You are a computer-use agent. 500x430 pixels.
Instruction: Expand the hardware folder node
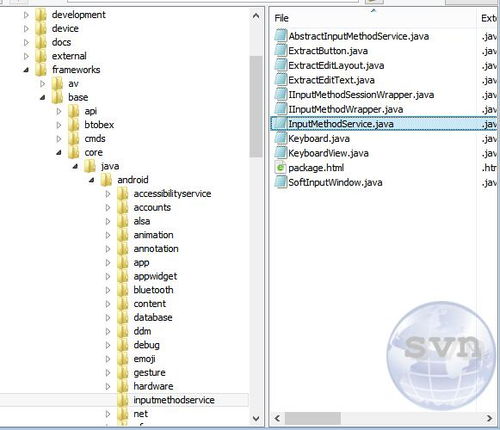(108, 386)
